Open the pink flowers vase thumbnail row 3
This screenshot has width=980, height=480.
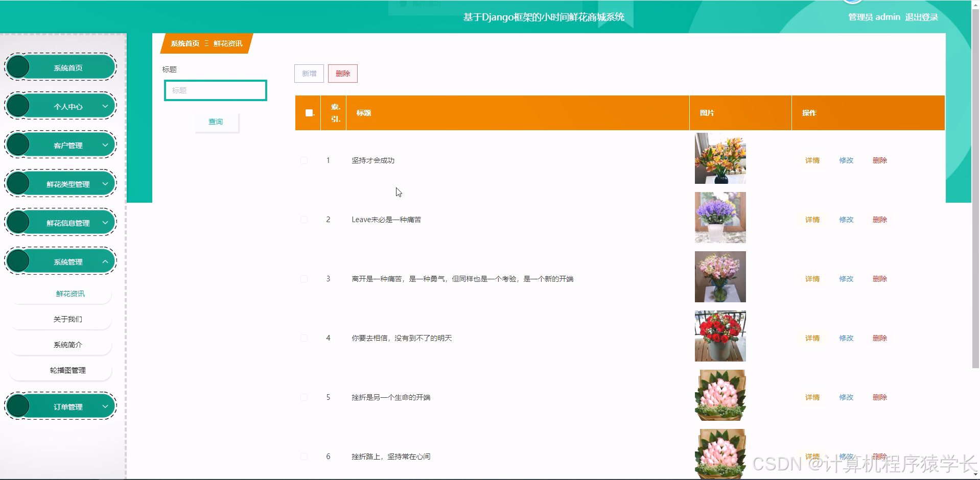point(720,277)
